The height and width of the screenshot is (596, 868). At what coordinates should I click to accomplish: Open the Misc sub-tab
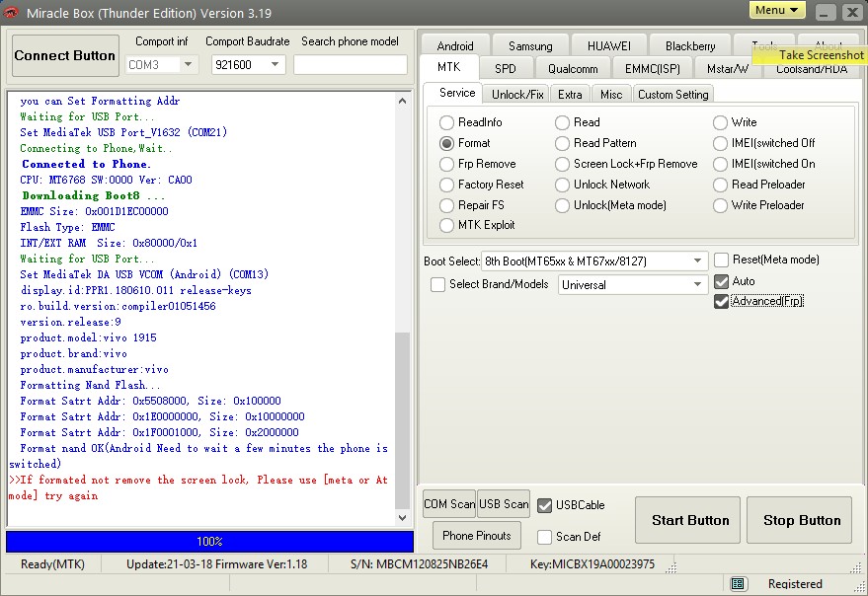coord(611,94)
